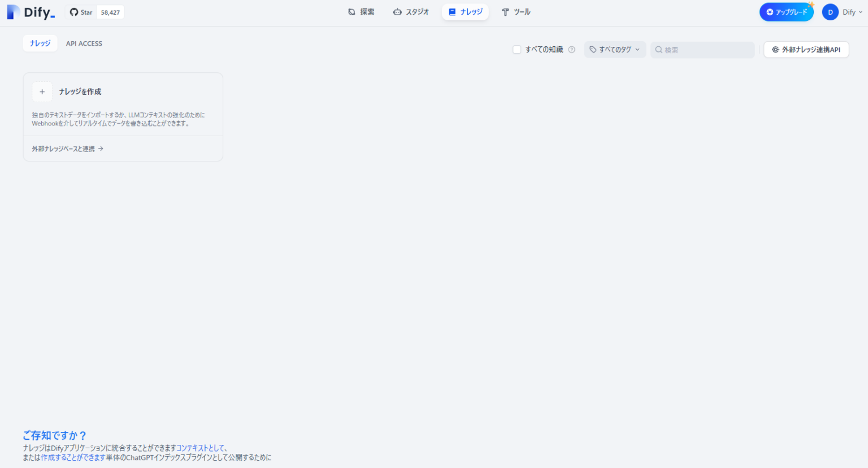Select the ナレッジ tab

40,43
